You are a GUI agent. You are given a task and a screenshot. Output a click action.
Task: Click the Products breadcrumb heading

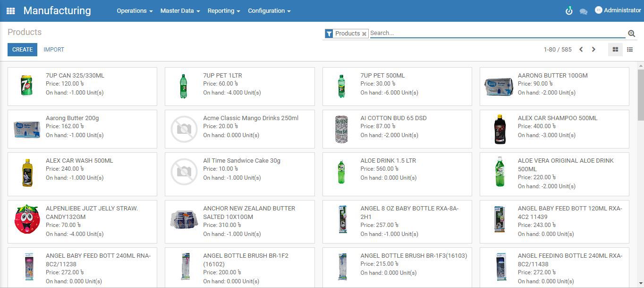[25, 32]
